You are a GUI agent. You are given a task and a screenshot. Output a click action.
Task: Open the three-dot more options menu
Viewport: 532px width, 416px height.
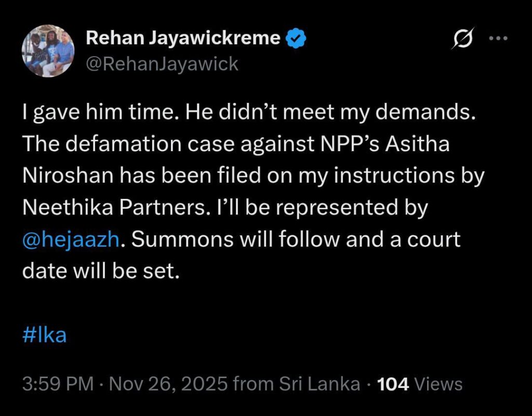pyautogui.click(x=499, y=38)
